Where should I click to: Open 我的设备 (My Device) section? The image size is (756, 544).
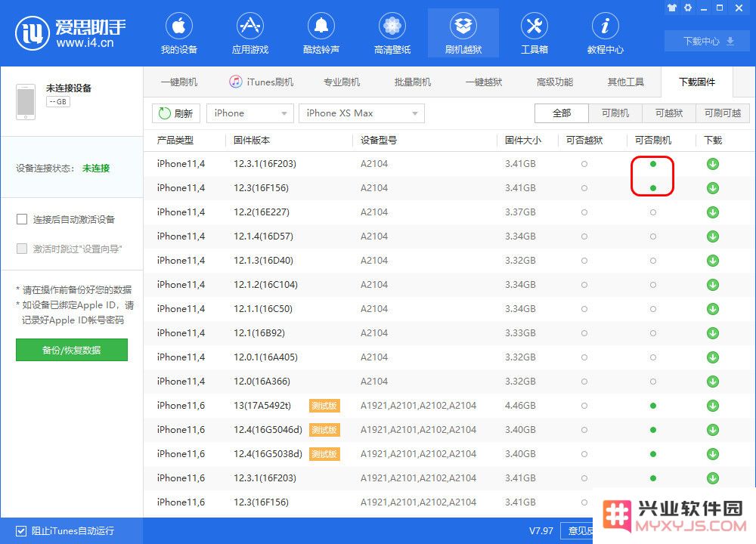179,33
